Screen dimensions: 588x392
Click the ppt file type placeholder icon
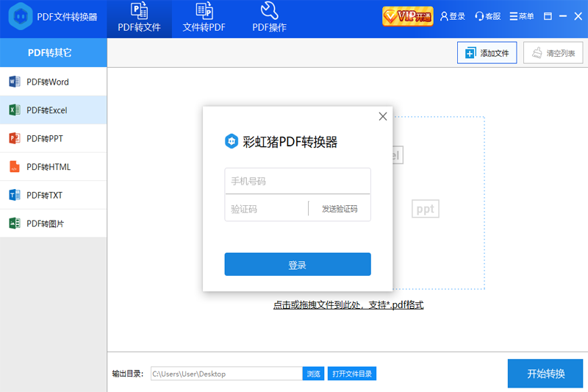pos(426,209)
